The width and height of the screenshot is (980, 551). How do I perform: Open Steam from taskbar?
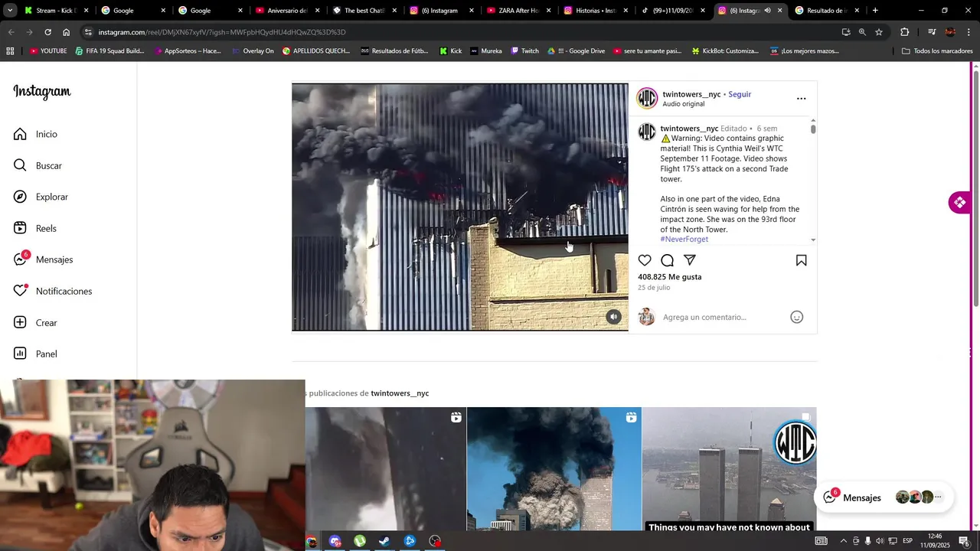click(x=384, y=541)
